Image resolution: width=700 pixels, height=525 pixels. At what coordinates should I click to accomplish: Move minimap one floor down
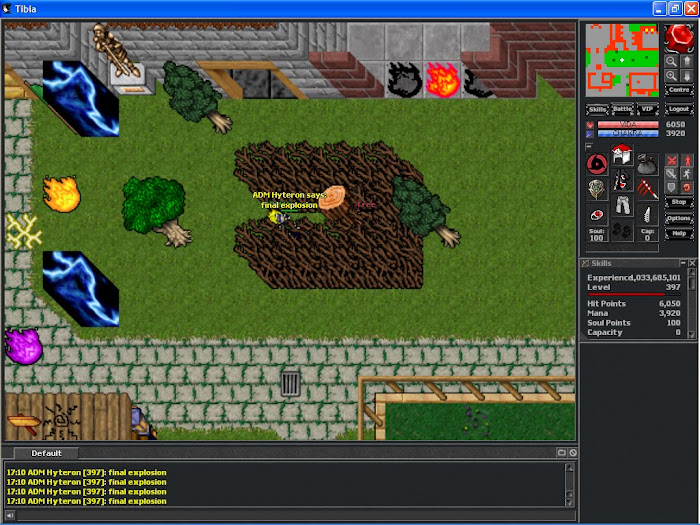[x=687, y=76]
